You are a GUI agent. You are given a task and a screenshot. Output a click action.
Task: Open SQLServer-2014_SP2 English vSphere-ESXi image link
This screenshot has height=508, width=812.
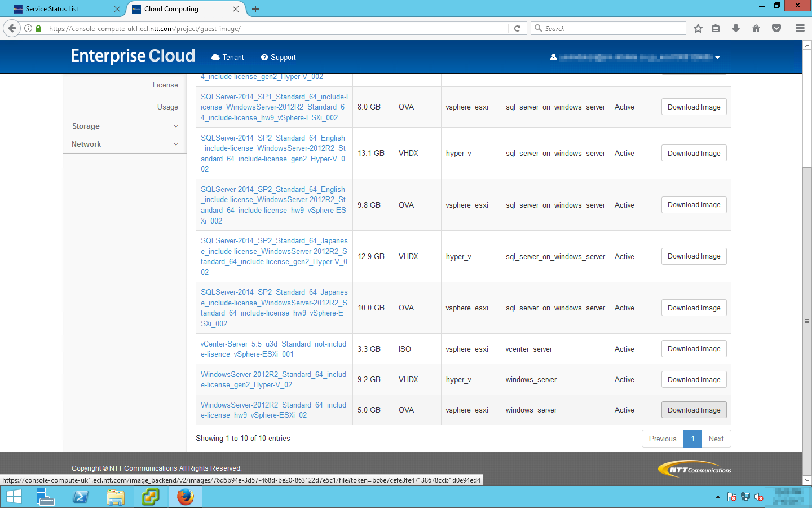point(273,205)
